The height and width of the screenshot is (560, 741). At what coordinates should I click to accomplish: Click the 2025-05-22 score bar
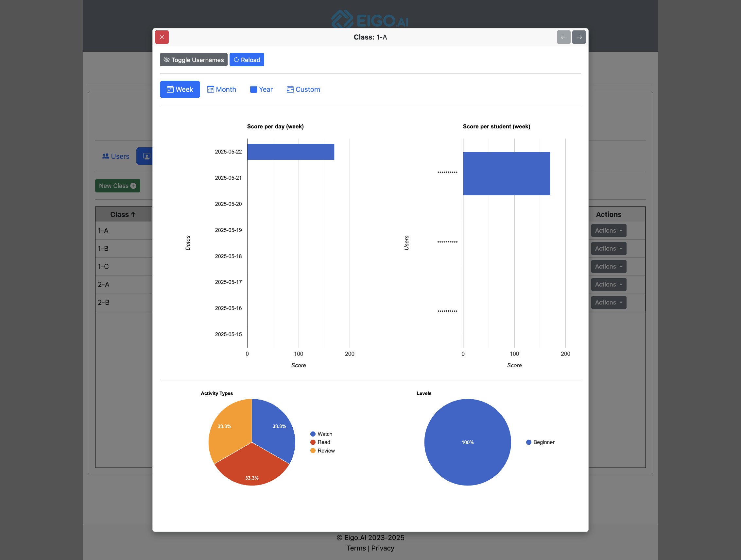tap(291, 152)
